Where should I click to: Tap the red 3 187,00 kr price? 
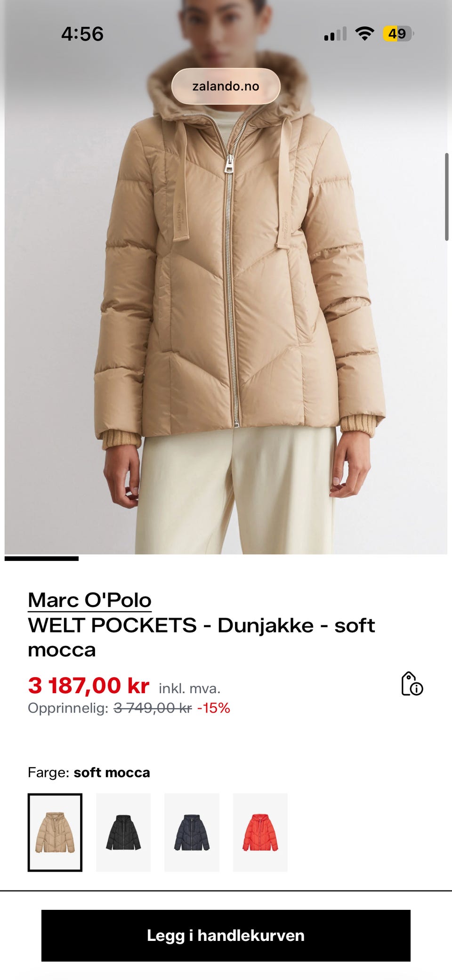pos(89,685)
